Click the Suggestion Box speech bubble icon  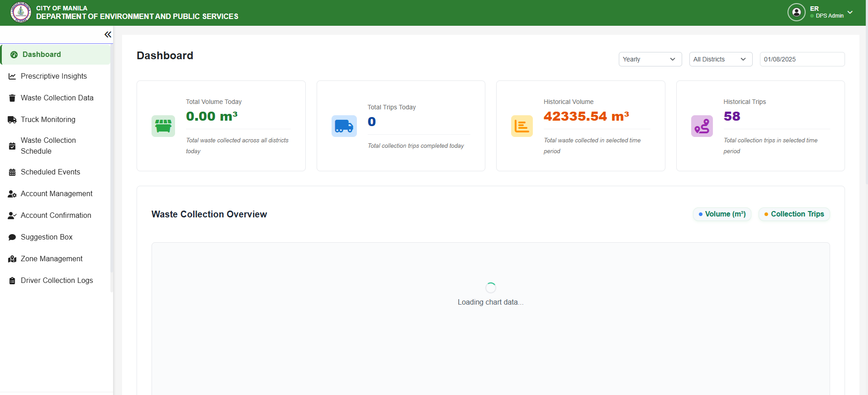[x=12, y=237]
